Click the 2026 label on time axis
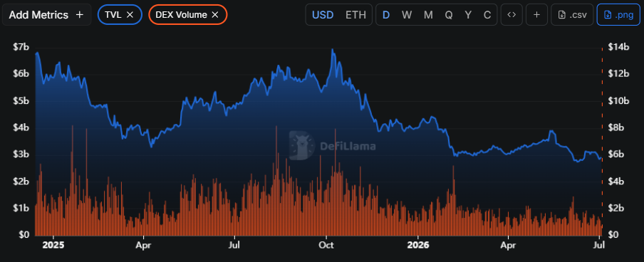 pos(417,245)
